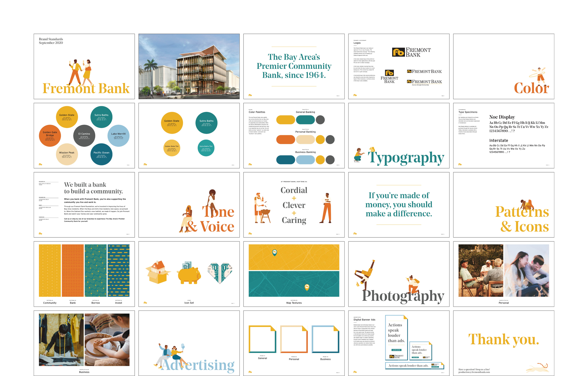
Task: Click the small square banner ad
Action: point(421,351)
